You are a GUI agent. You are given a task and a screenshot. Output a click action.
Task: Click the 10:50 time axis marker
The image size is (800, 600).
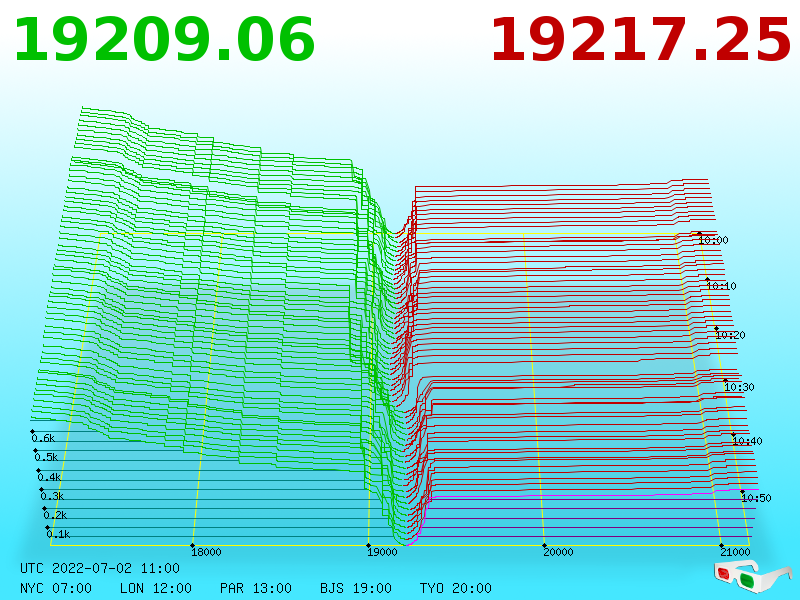coord(756,497)
